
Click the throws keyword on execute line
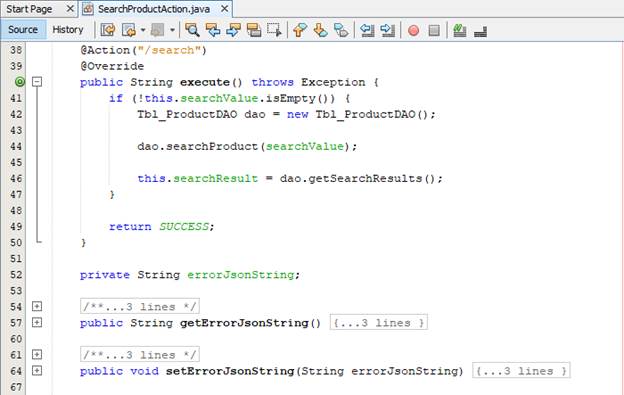click(273, 82)
